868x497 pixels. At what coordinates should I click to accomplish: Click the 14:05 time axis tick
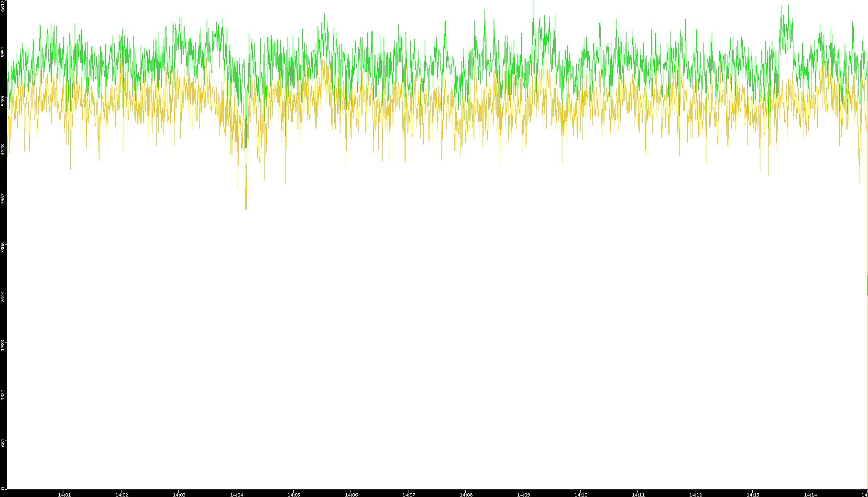pyautogui.click(x=294, y=494)
